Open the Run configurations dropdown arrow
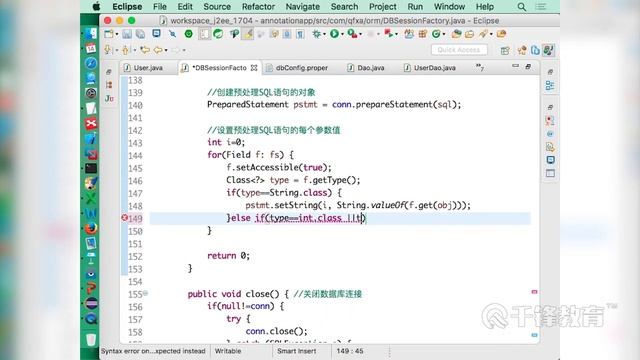Screen dimensions: 640x360 click(342, 34)
